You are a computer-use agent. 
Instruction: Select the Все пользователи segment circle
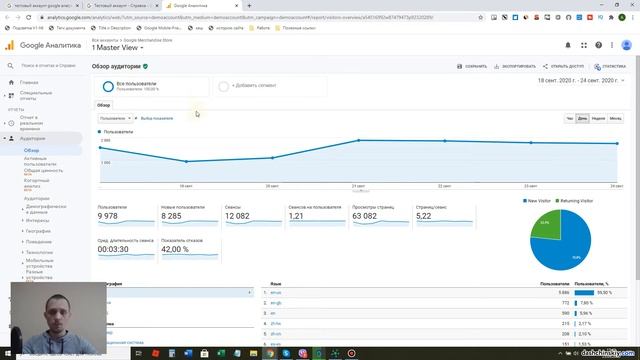[108, 87]
